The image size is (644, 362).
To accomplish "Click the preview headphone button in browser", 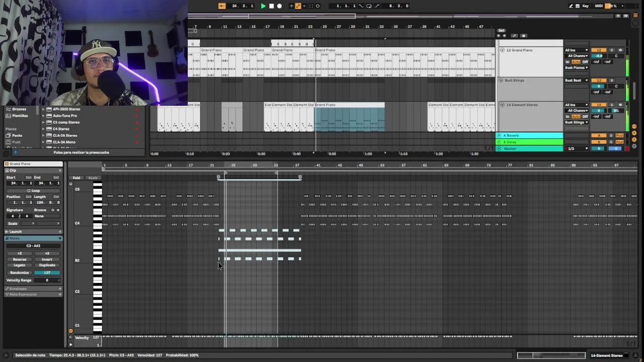I will pyautogui.click(x=15, y=152).
